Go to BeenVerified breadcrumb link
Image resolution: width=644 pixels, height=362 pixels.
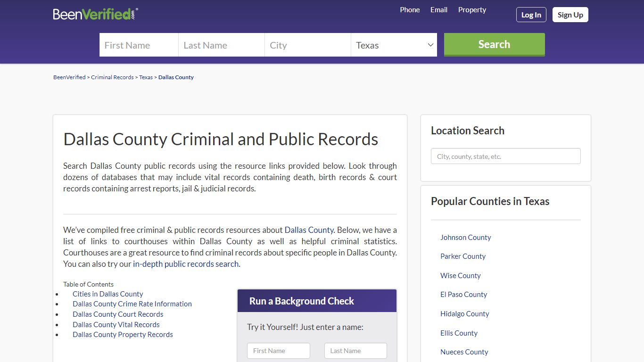click(x=69, y=77)
